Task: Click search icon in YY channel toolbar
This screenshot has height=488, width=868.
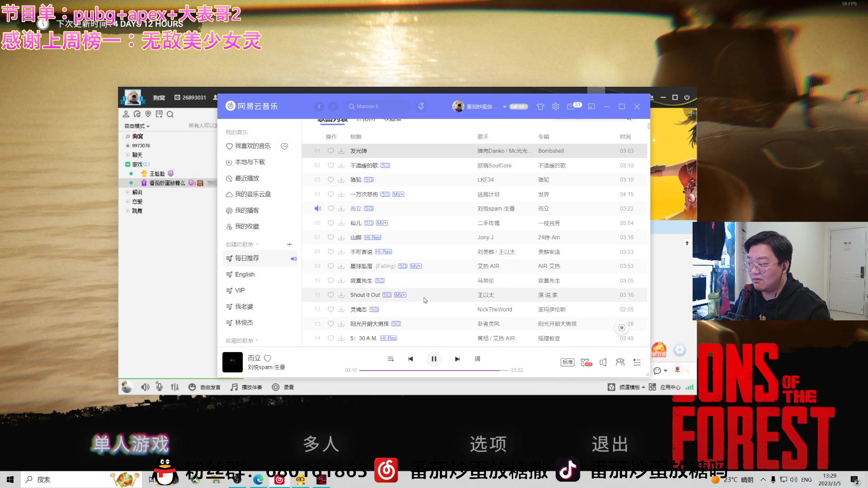Action: click(x=170, y=114)
